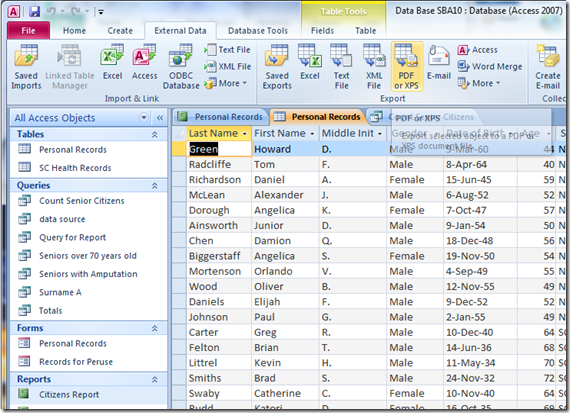Import an XML File
570x413 pixels.
coord(228,66)
